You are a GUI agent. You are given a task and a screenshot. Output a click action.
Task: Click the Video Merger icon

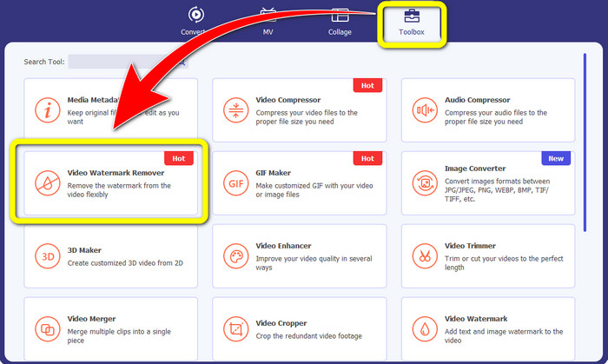coord(47,329)
